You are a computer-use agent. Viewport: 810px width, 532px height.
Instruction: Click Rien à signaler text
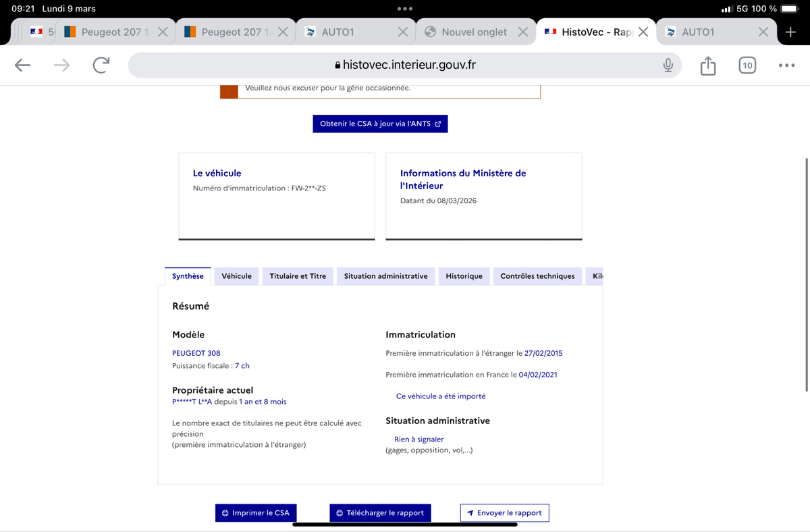(419, 440)
